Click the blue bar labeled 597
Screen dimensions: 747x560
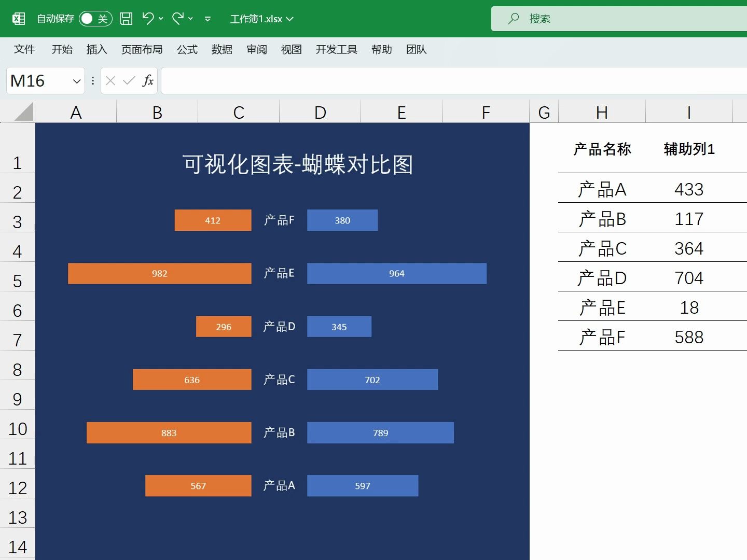click(363, 486)
